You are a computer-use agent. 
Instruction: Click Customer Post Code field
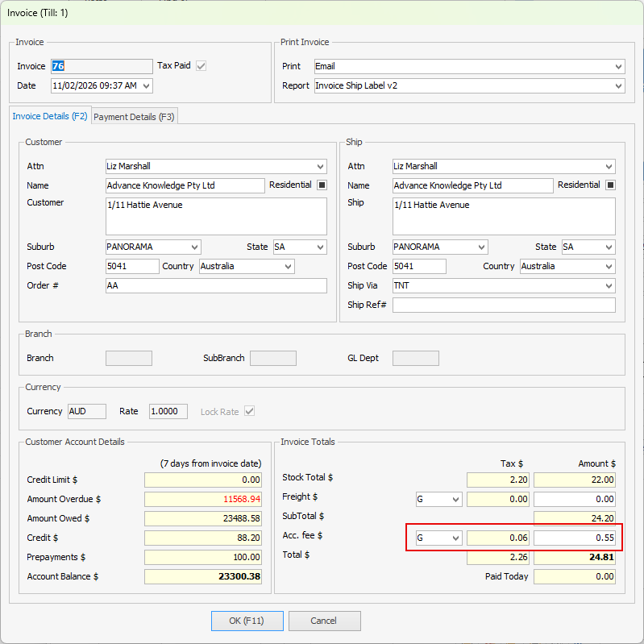click(x=132, y=266)
